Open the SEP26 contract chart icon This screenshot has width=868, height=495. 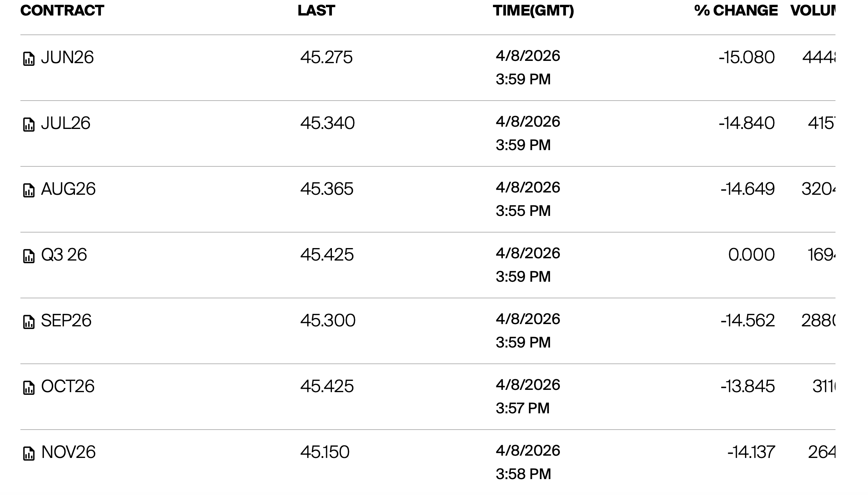click(x=29, y=322)
